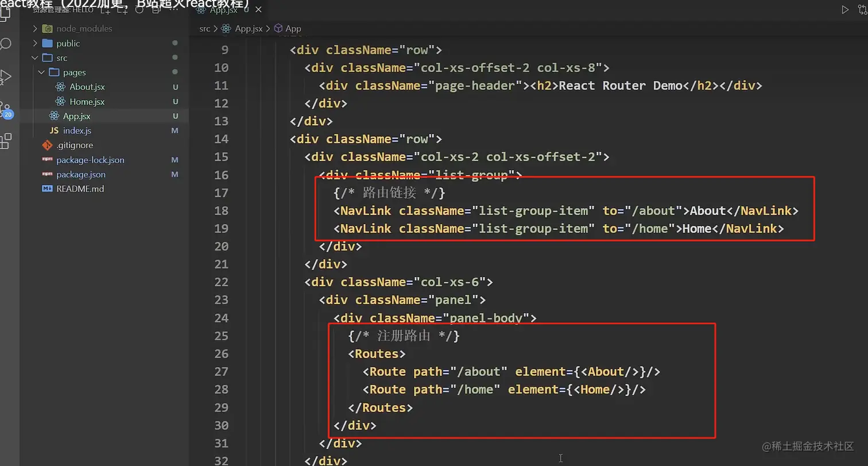The image size is (868, 466).
Task: Select the pages folder label
Action: (75, 72)
